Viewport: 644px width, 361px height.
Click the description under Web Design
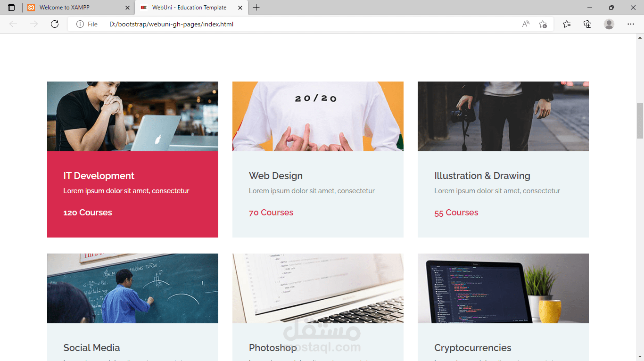(312, 191)
